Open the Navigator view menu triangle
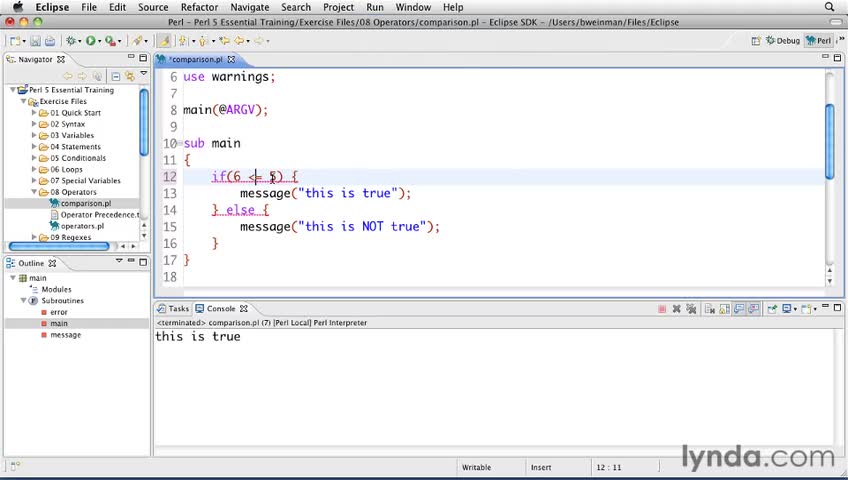848x480 pixels. pyautogui.click(x=144, y=73)
